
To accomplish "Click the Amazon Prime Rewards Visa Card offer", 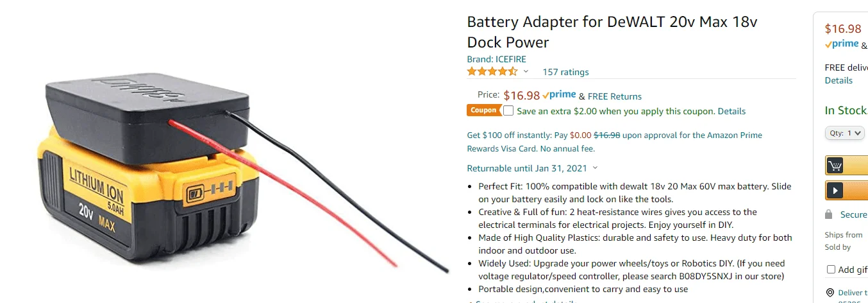I will coord(614,142).
